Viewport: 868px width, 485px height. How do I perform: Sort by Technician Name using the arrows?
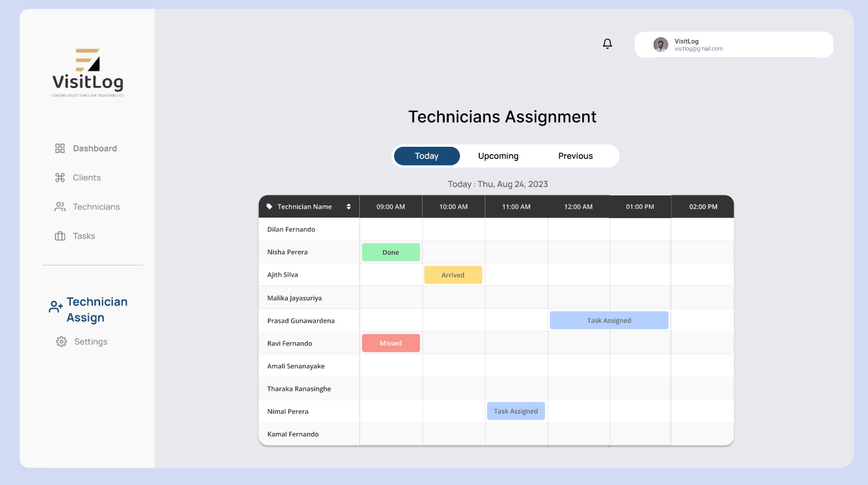349,207
